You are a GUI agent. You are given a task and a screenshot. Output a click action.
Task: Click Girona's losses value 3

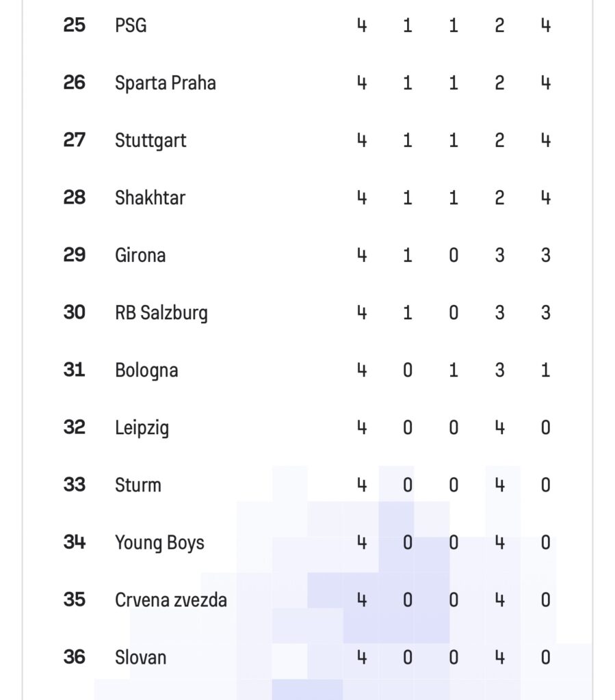pos(499,256)
